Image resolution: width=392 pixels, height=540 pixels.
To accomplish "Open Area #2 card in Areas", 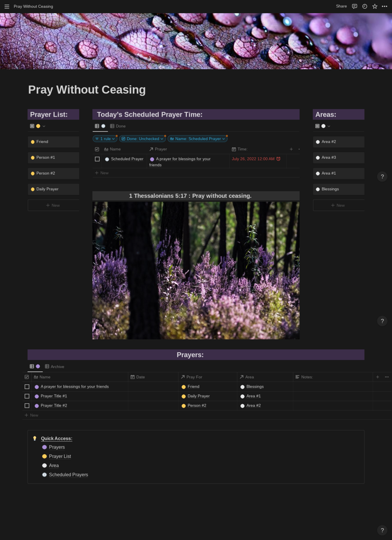I will tap(339, 142).
